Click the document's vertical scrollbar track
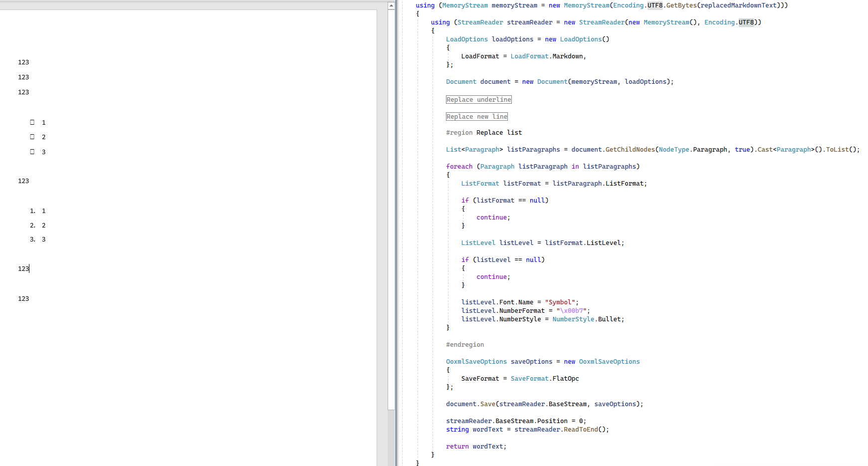868x466 pixels. (x=391, y=249)
